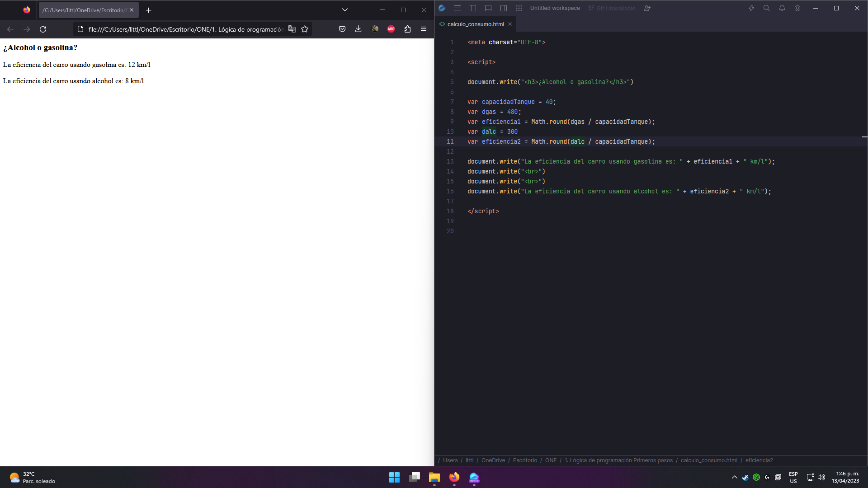Open the Firefox hamburger application menu
Viewport: 868px width, 488px height.
(x=424, y=29)
